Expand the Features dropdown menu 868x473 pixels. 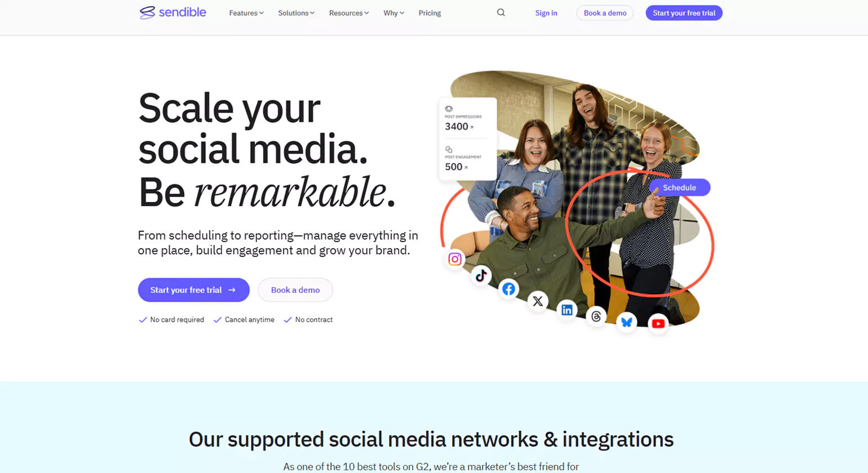pos(246,13)
